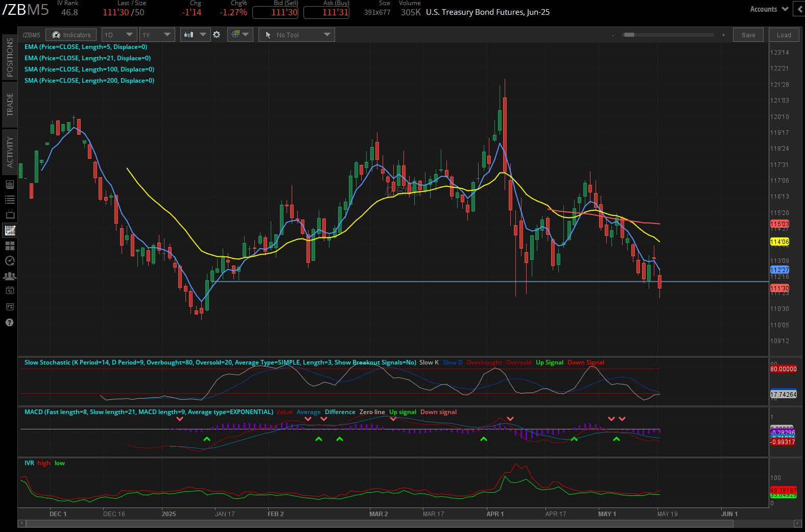Open the watchlist list sidebar icon
805x532 pixels.
[10, 200]
